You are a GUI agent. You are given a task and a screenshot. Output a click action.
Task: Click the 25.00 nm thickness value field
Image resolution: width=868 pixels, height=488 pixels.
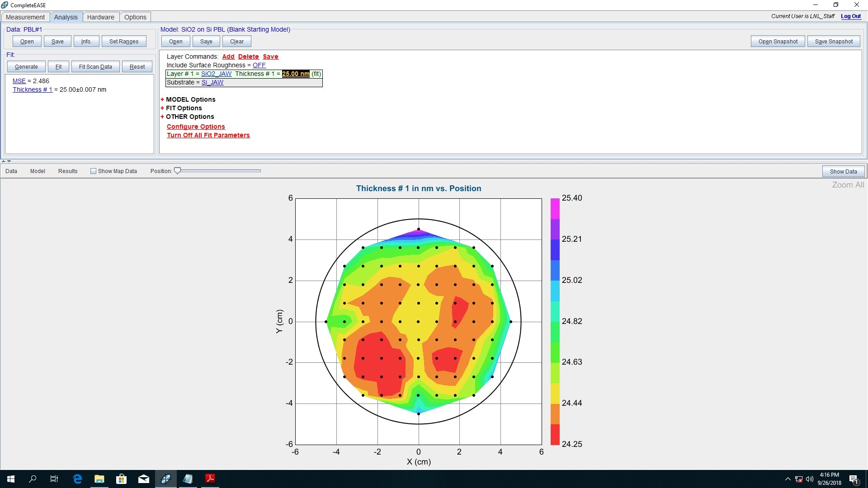point(296,74)
